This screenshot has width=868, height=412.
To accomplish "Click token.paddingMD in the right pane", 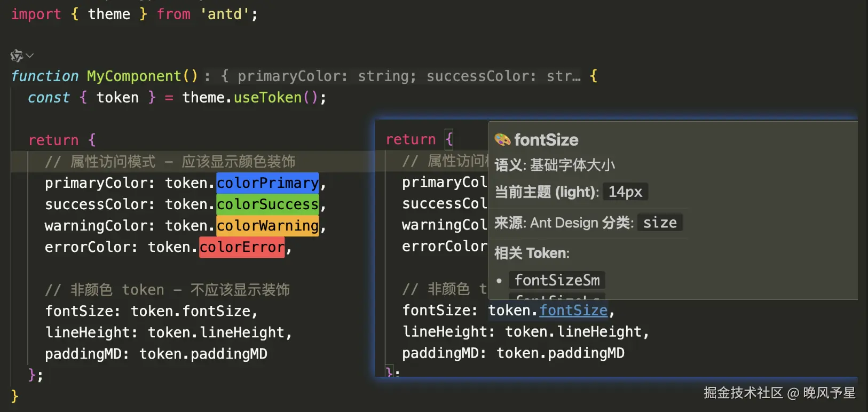I will tap(561, 353).
